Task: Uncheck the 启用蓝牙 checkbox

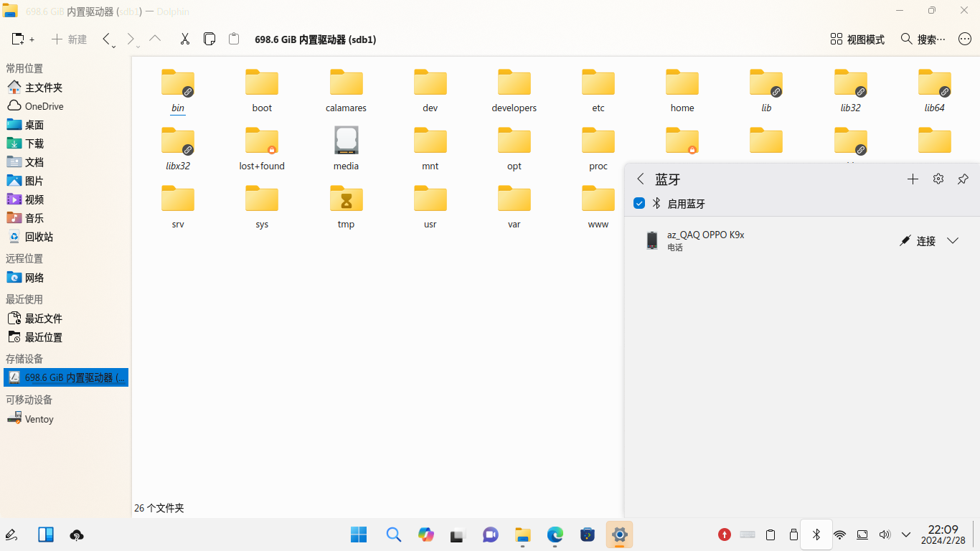Action: click(x=639, y=204)
